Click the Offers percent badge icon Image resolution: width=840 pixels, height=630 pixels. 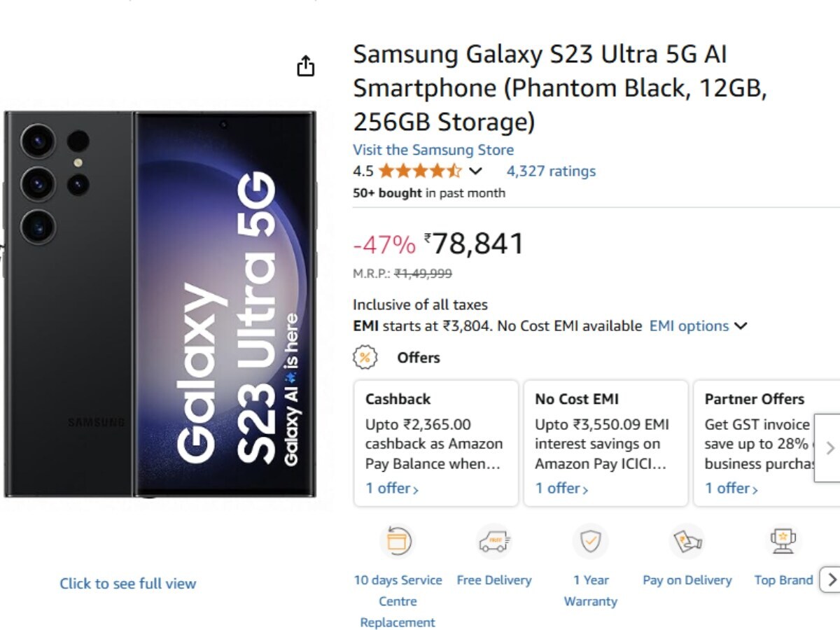[365, 358]
